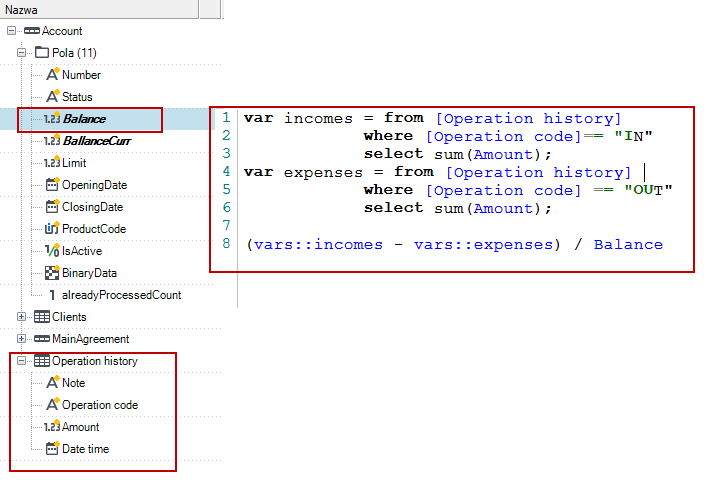The image size is (727, 503).
Task: Click the OpeningDate calendar icon
Action: tap(52, 185)
